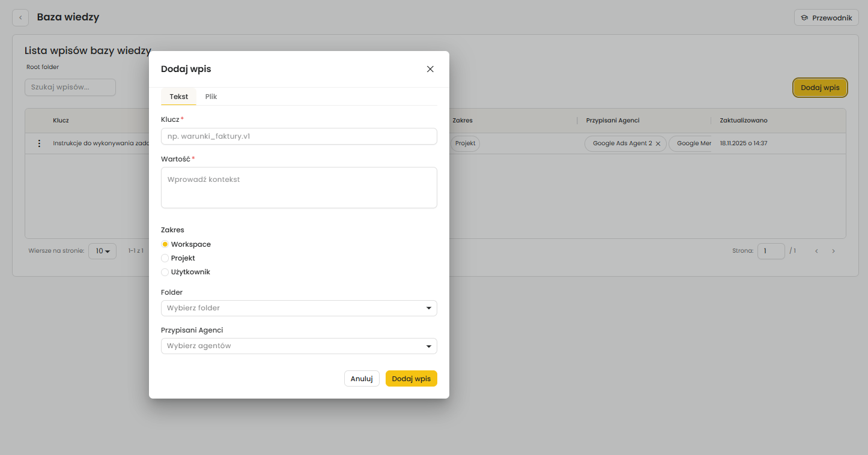Click the back arrow next to Baza wiedzy
The height and width of the screenshot is (455, 868).
pos(20,18)
